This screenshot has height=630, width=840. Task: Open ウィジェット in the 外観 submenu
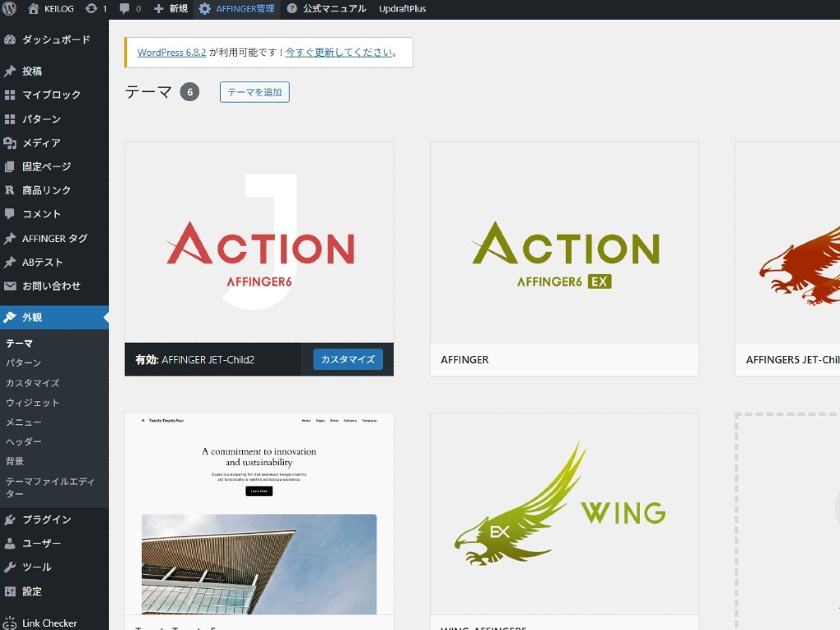click(33, 403)
